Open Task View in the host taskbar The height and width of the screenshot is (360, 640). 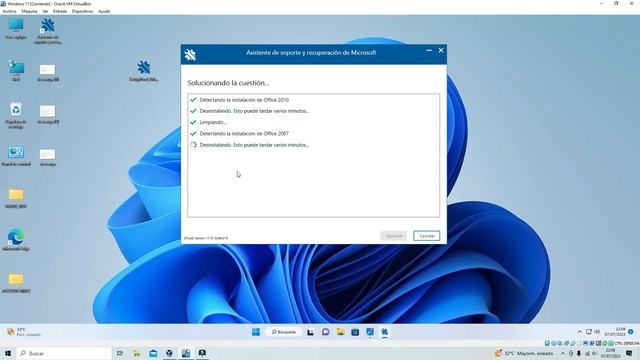[120, 353]
